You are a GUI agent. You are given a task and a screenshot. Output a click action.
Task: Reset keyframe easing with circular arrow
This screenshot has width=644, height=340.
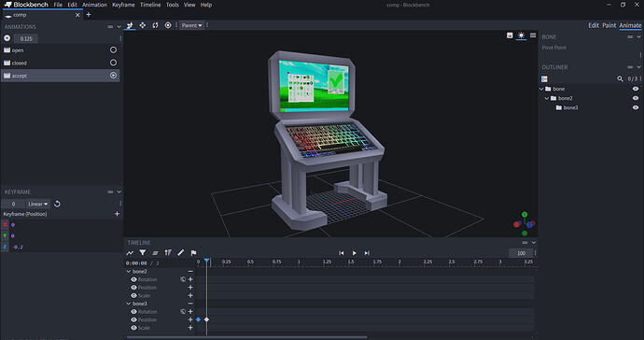[x=57, y=204]
